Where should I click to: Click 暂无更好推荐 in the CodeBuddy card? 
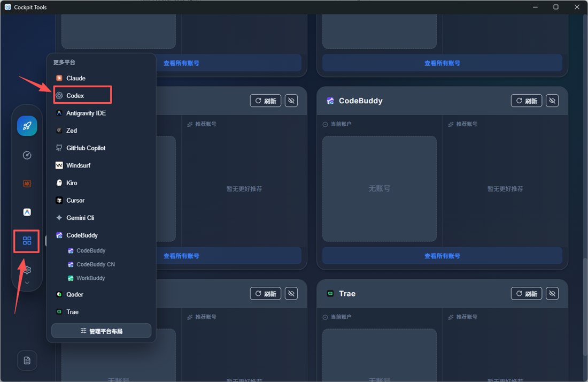tap(505, 189)
